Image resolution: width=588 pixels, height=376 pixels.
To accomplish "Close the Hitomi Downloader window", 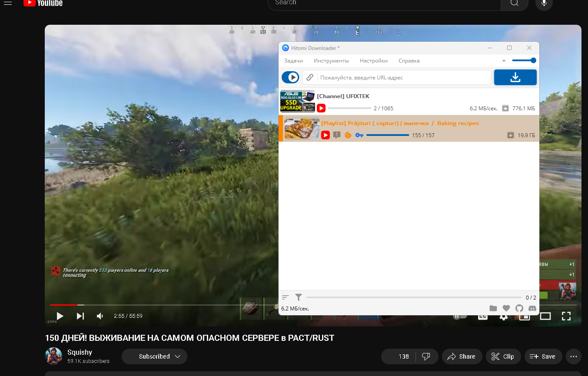I will 529,48.
